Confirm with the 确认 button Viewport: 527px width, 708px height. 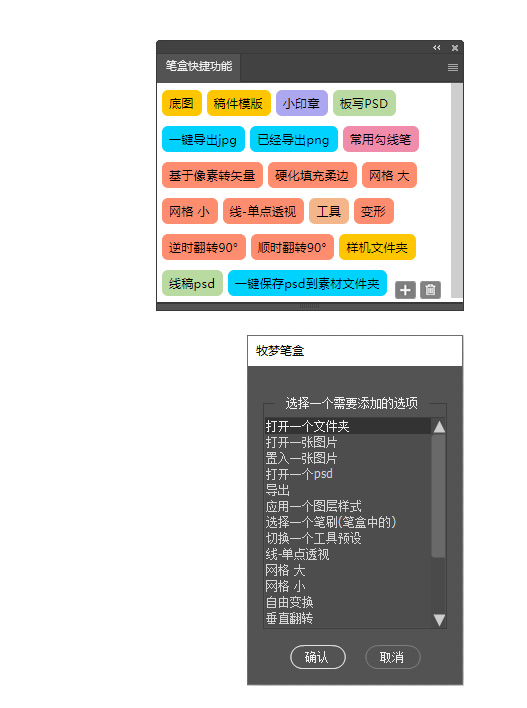click(x=318, y=657)
